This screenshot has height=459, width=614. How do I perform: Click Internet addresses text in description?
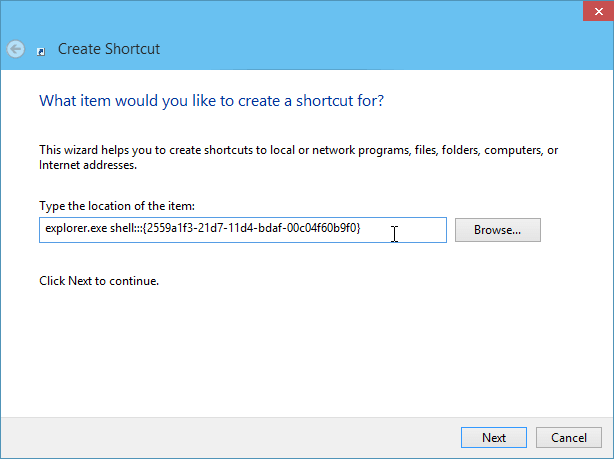[88, 165]
